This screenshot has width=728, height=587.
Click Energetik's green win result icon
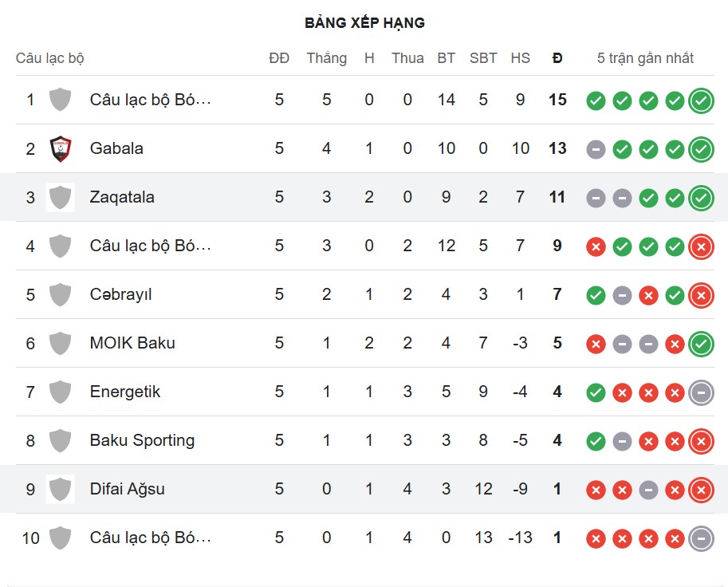[x=596, y=392]
